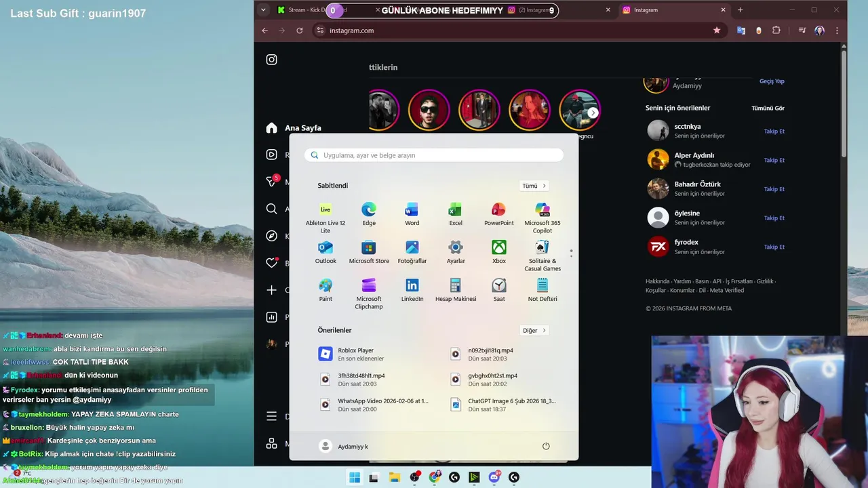This screenshot has height=488, width=868.
Task: Open Instagram messages with badge 5
Action: click(272, 182)
